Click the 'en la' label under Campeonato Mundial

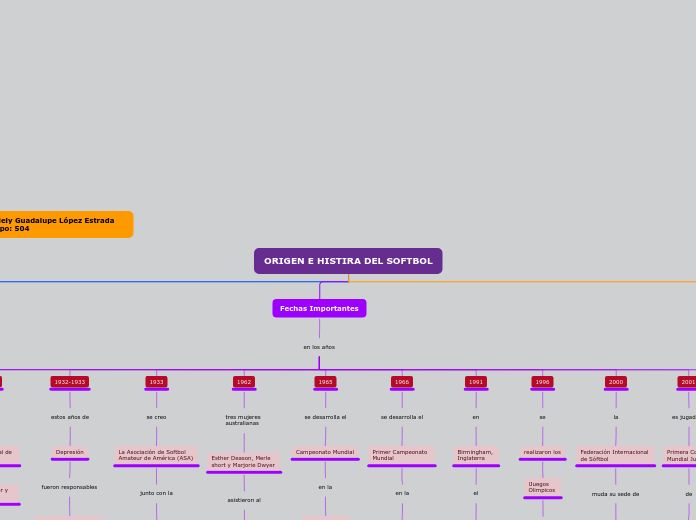click(325, 487)
